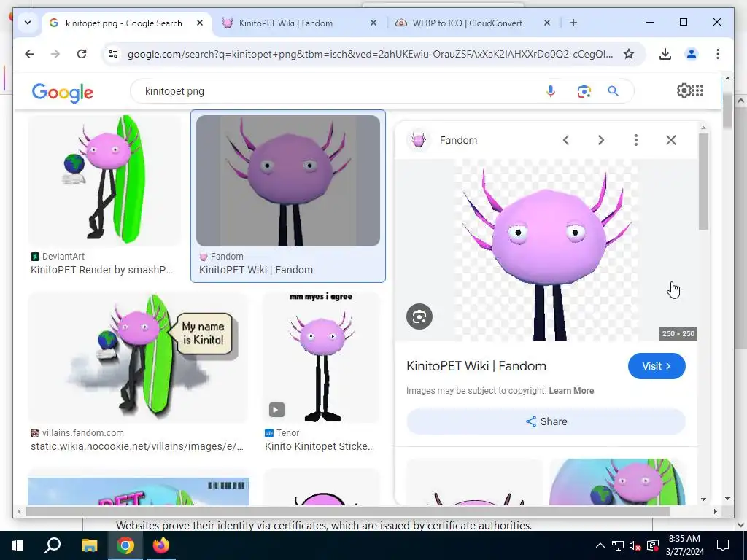Viewport: 747px width, 560px height.
Task: Open the 'KinitoPET Wiki | Fandom' preview title
Action: [476, 366]
